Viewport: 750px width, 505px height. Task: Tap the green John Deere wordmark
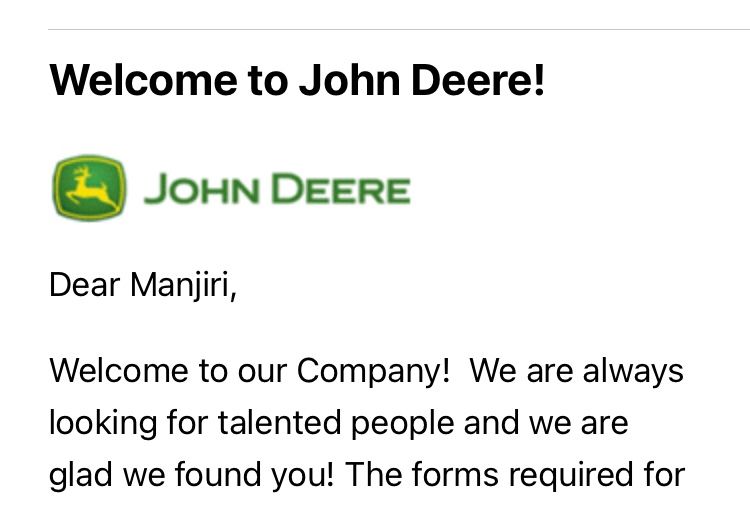point(277,189)
